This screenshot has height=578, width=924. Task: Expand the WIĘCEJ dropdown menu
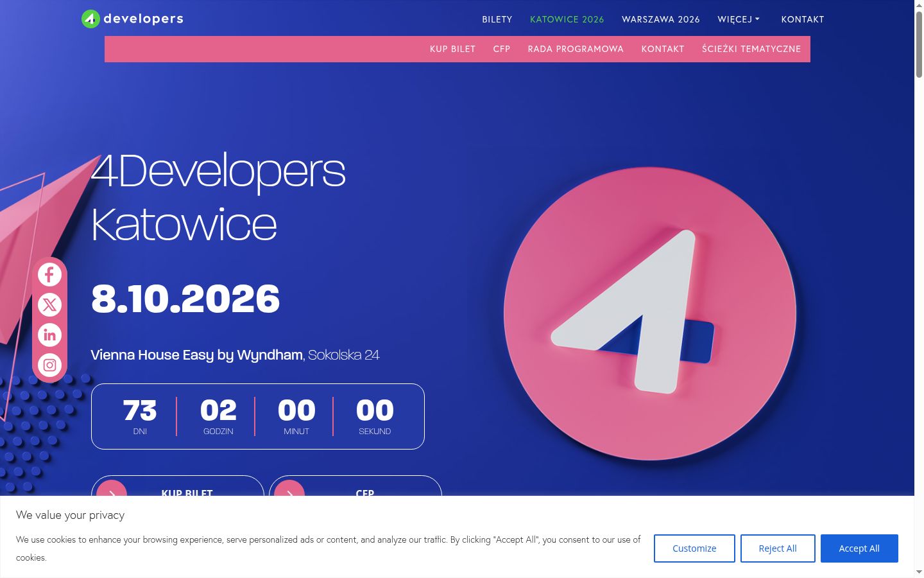[x=739, y=19]
